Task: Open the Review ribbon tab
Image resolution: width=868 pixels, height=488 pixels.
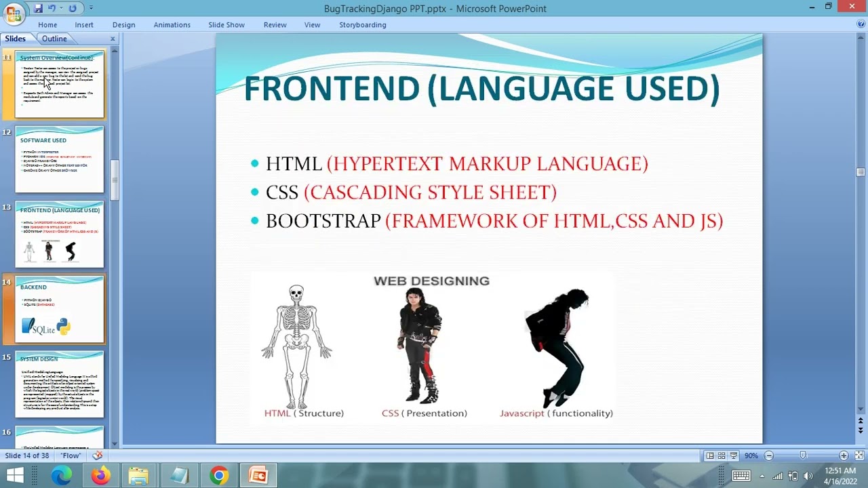Action: tap(275, 24)
